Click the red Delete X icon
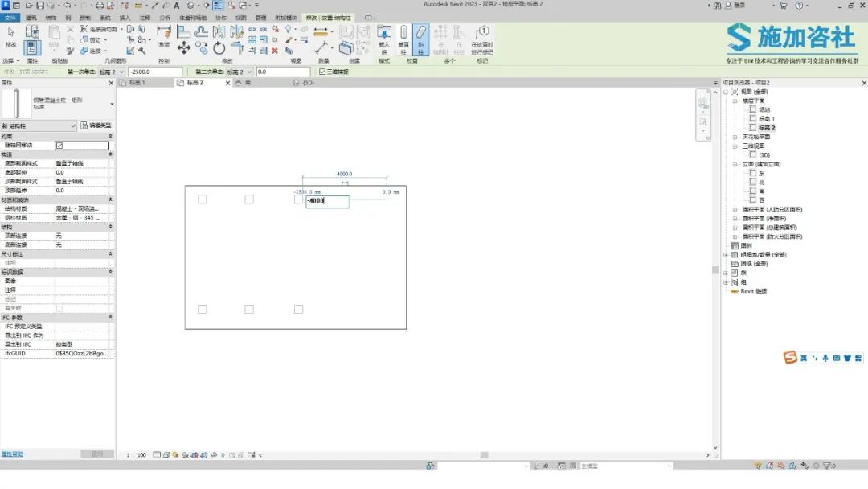 [x=275, y=51]
